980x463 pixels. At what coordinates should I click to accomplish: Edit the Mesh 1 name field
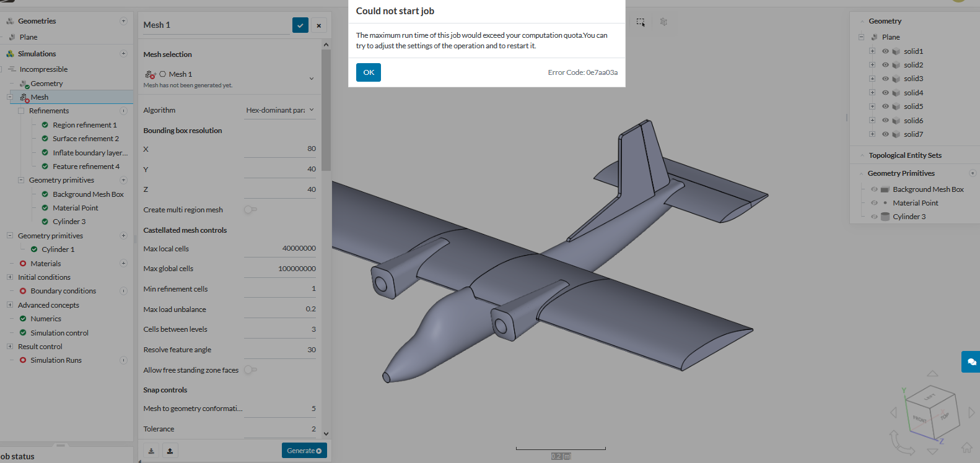(x=216, y=25)
